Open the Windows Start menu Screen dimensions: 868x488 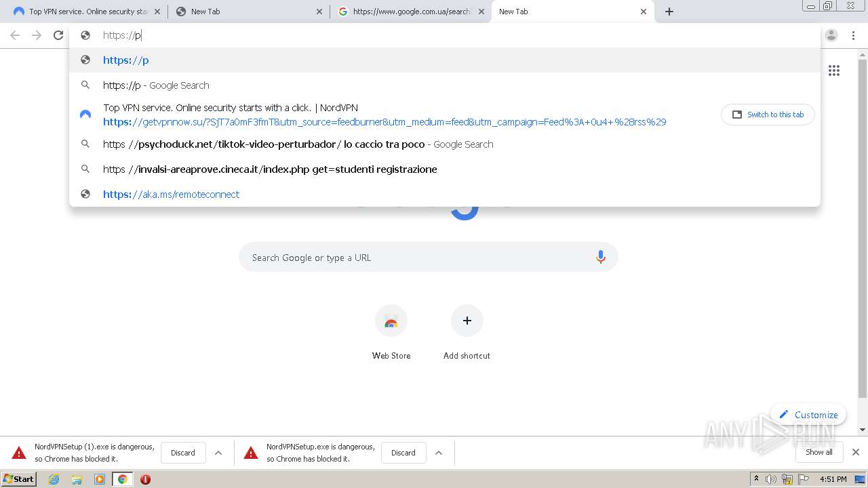(19, 479)
